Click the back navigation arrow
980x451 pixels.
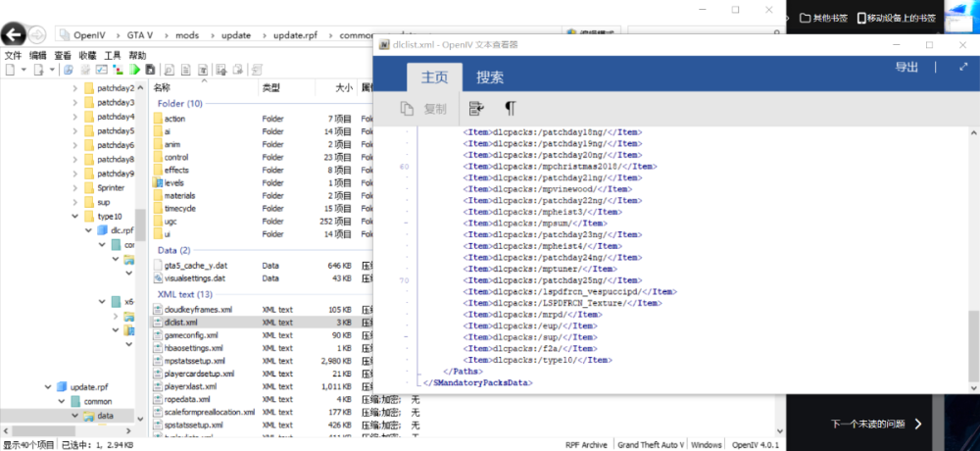click(x=14, y=34)
